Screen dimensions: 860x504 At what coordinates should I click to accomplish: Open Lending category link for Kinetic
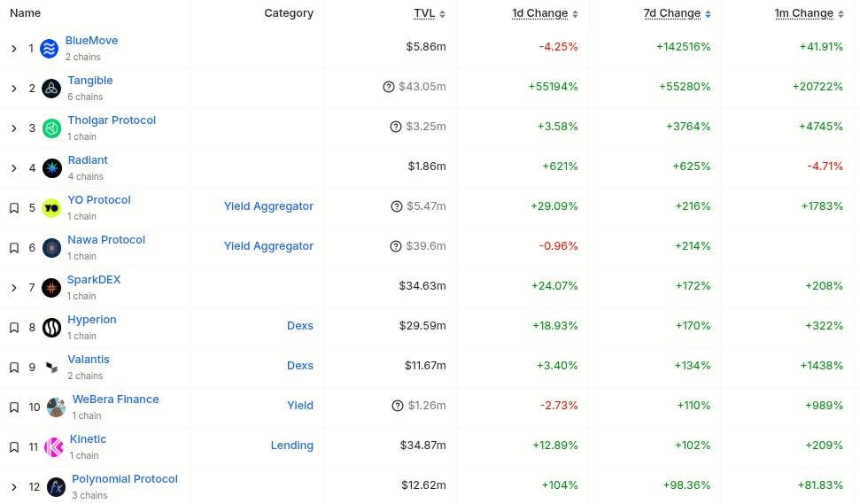pyautogui.click(x=291, y=446)
